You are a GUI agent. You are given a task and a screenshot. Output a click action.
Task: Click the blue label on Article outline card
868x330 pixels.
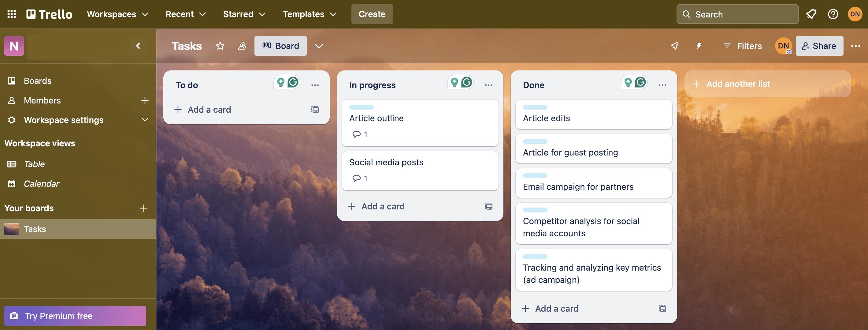point(361,107)
